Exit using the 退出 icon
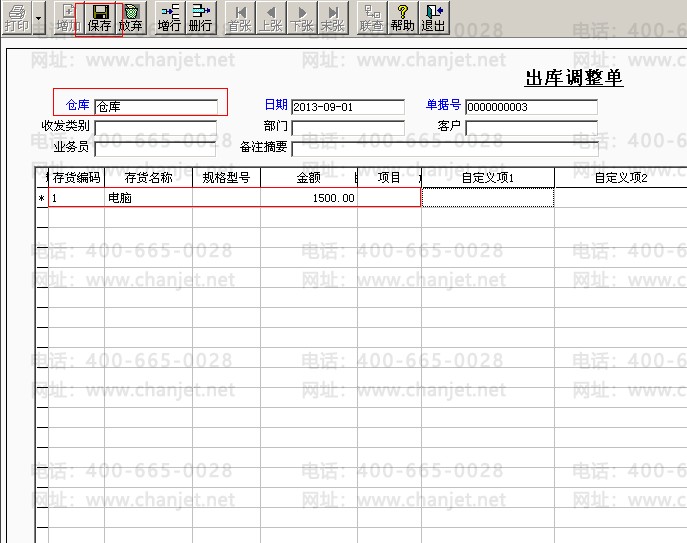The height and width of the screenshot is (543, 687). (x=434, y=18)
